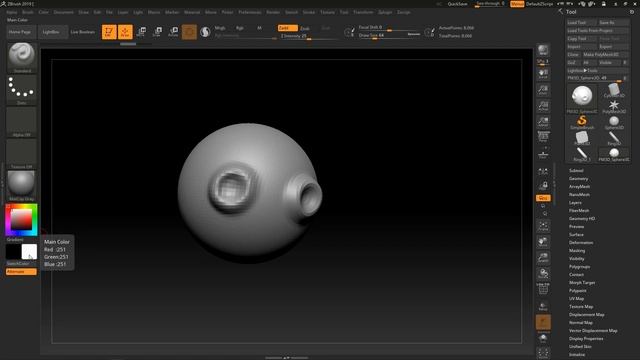Adjust the Z Intensity slider

pyautogui.click(x=309, y=36)
